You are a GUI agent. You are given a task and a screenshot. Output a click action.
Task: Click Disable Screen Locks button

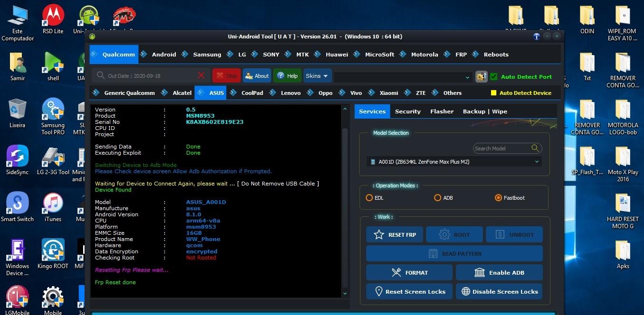click(x=499, y=292)
